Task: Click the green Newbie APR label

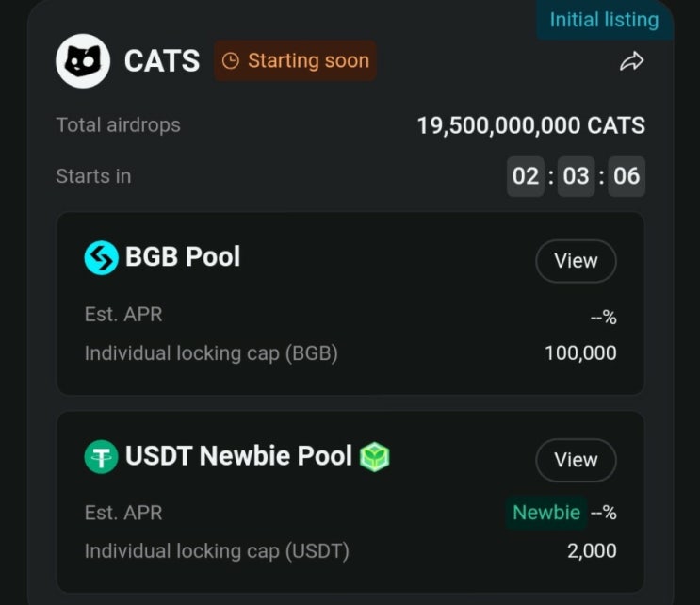Action: [545, 513]
